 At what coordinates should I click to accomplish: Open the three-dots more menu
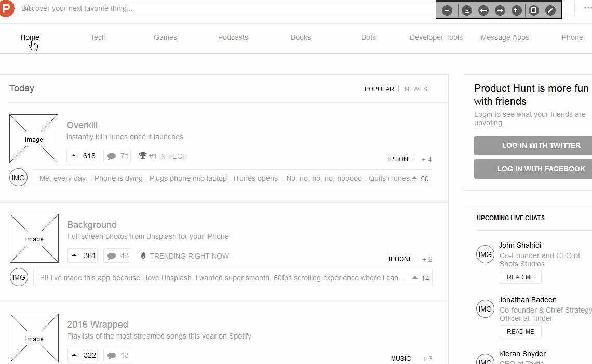pos(588,8)
